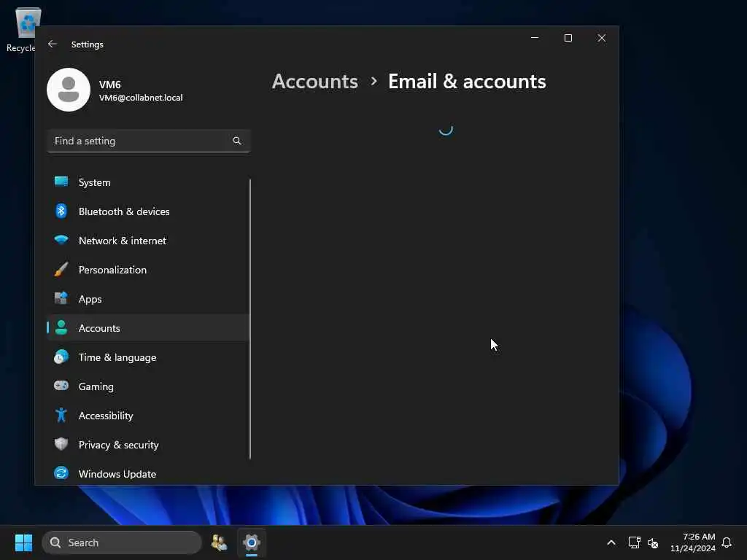
Task: Click the muted volume tray icon
Action: pyautogui.click(x=653, y=542)
